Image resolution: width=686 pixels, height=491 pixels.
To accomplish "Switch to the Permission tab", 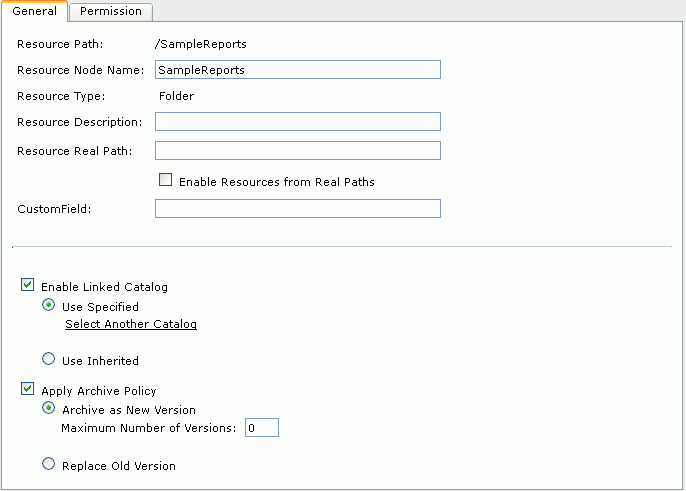I will point(111,11).
